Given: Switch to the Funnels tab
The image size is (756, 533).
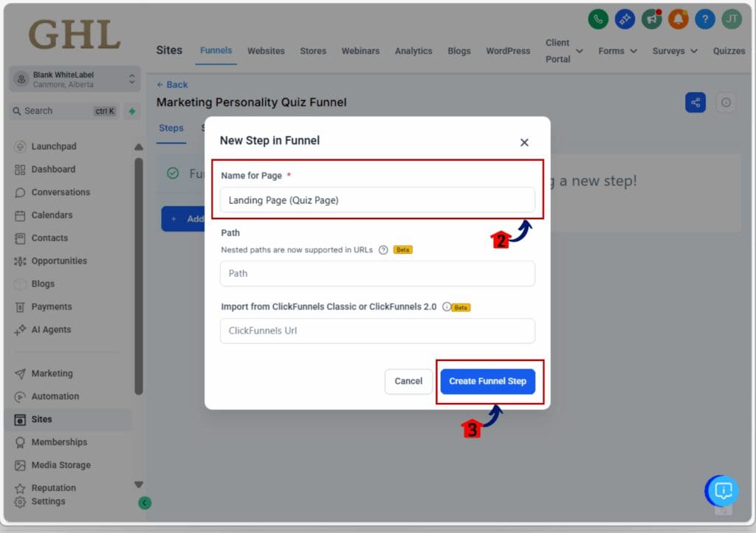Looking at the screenshot, I should pos(216,51).
